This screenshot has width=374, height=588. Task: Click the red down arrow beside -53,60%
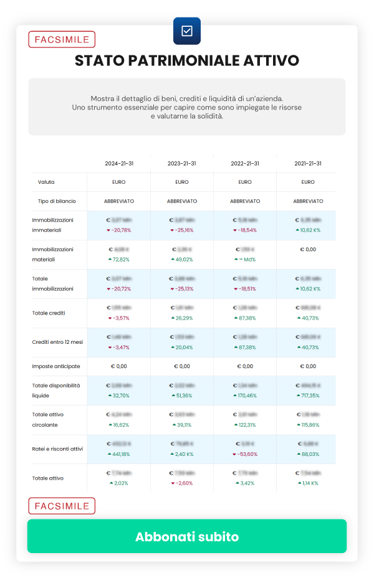coord(234,454)
